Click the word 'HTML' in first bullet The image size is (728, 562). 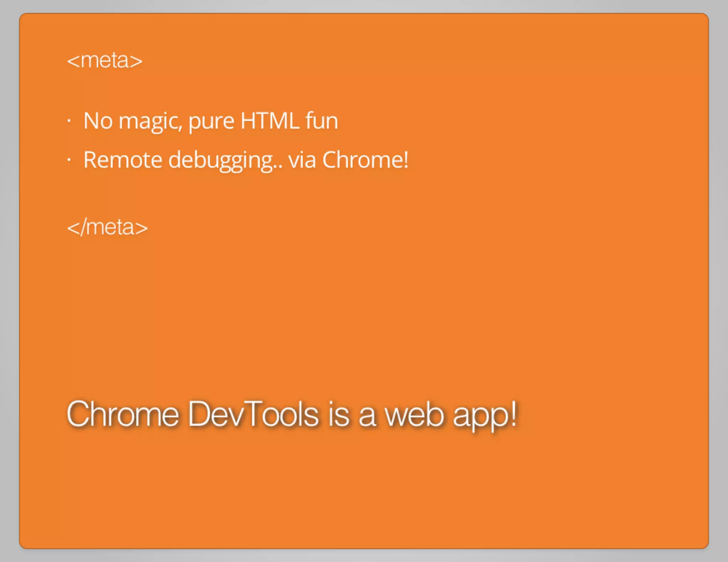[x=270, y=121]
